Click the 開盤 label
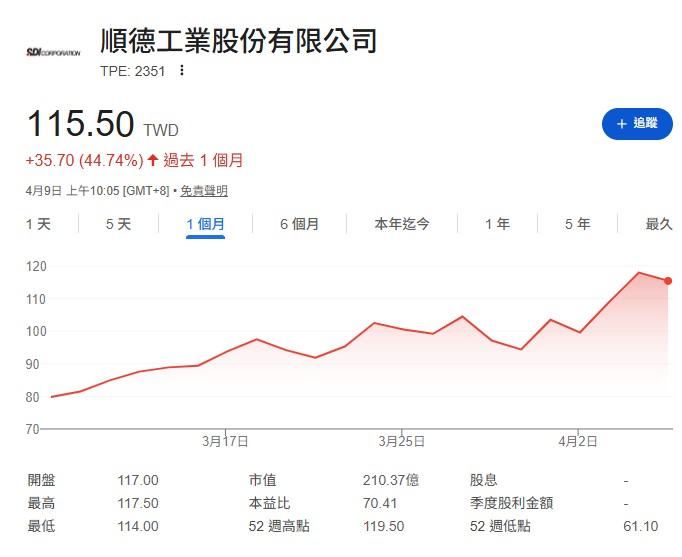The image size is (682, 557). click(41, 480)
